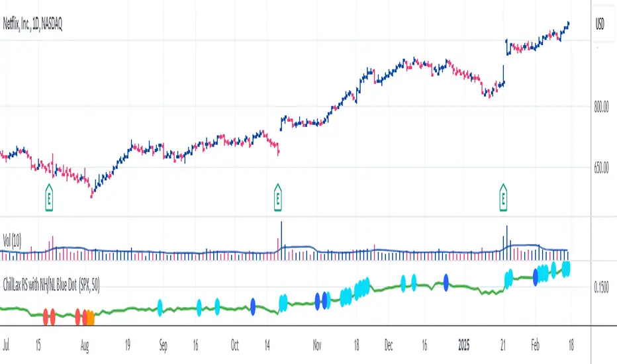Open the USD currency selector
617x364 pixels.
[600, 24]
